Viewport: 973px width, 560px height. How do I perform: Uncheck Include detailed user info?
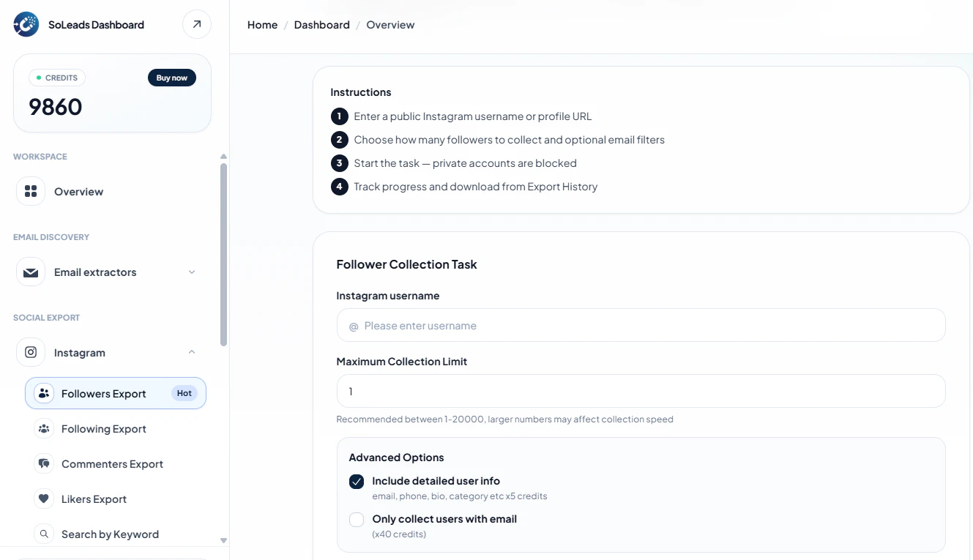[357, 482]
